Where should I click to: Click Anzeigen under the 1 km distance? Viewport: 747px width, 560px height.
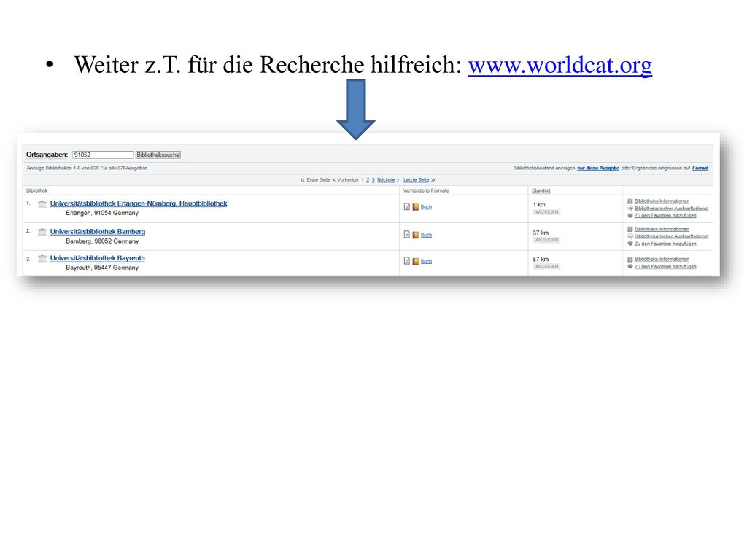click(546, 212)
